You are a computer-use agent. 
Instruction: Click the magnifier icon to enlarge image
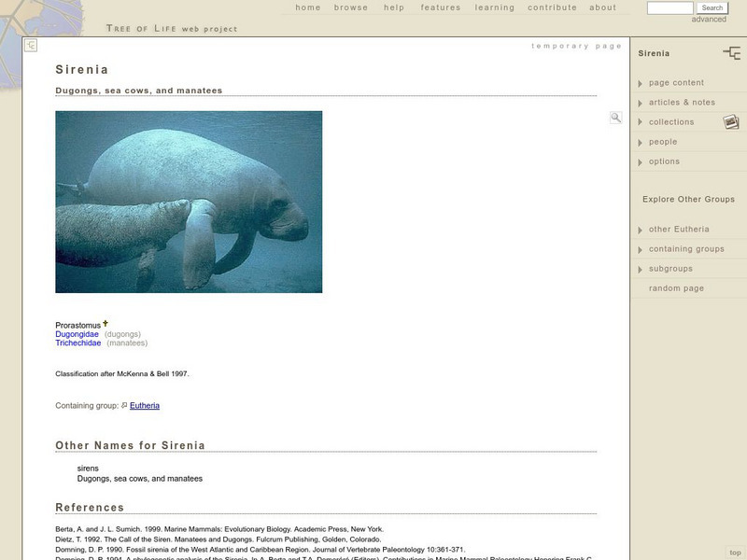pyautogui.click(x=616, y=118)
